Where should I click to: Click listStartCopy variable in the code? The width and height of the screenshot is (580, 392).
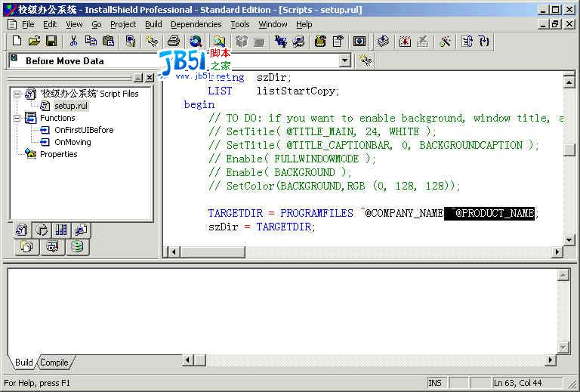pos(298,91)
